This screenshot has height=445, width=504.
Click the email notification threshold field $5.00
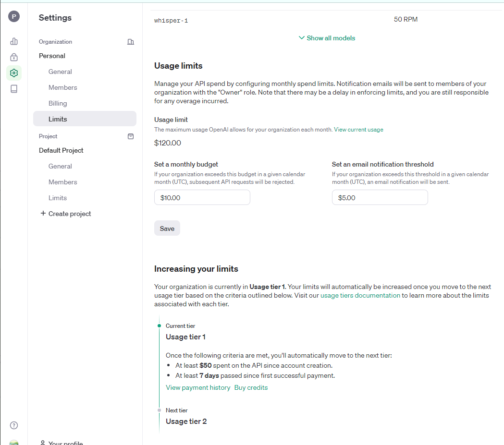coord(380,197)
